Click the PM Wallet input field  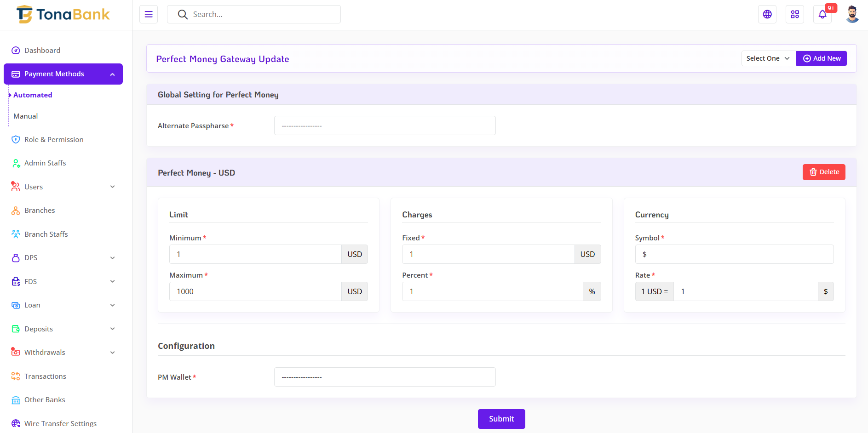point(385,377)
